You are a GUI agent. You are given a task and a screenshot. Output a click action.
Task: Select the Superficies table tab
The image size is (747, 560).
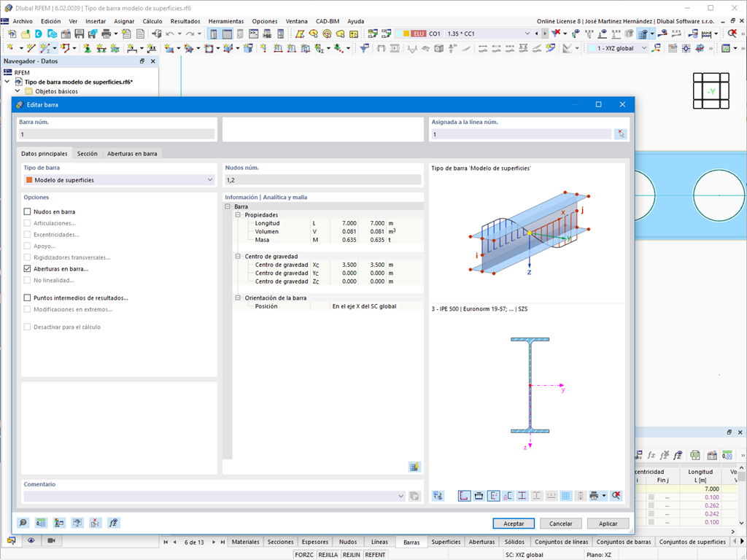[446, 542]
